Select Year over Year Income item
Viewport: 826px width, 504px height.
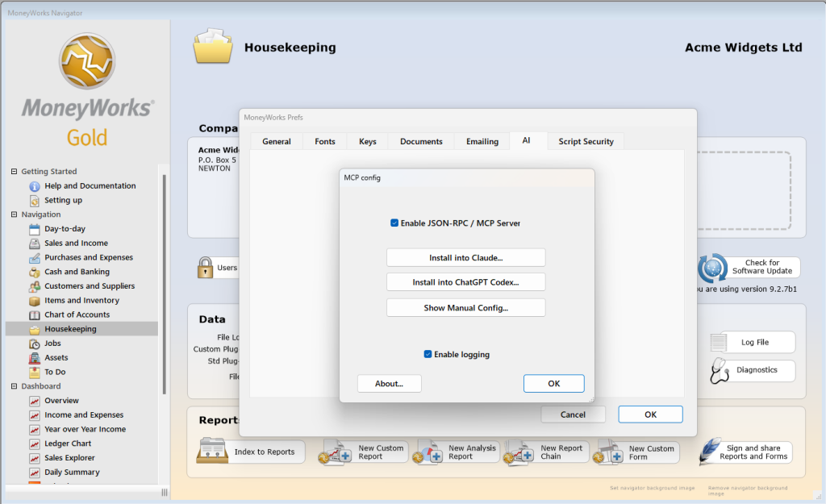click(x=86, y=429)
